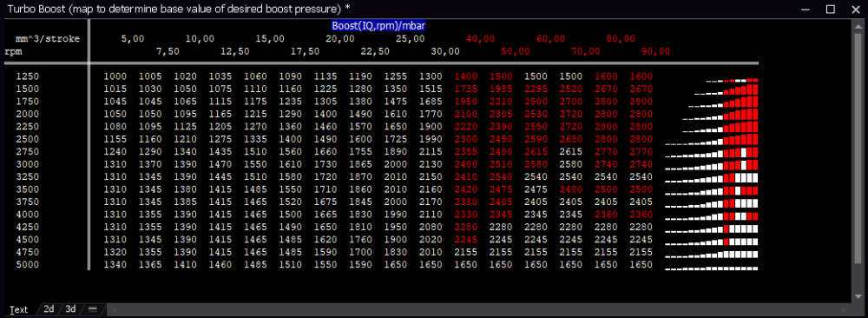Image resolution: width=868 pixels, height=318 pixels.
Task: Select the 3500 rpm row header
Action: [28, 189]
